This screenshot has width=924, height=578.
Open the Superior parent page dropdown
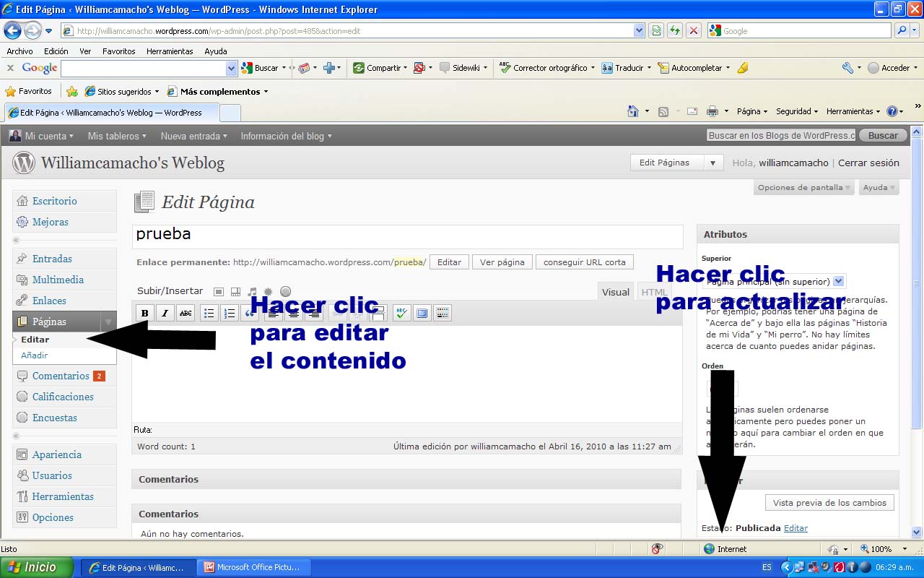pos(838,281)
